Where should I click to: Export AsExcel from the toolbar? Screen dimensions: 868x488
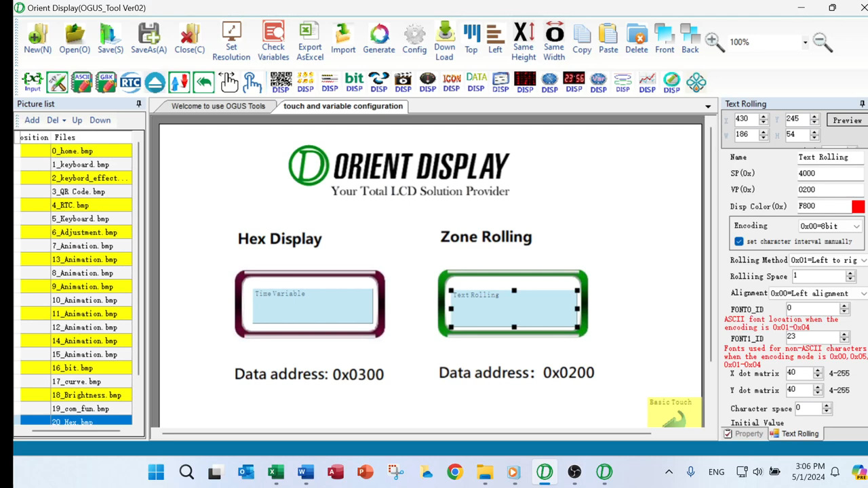click(310, 41)
